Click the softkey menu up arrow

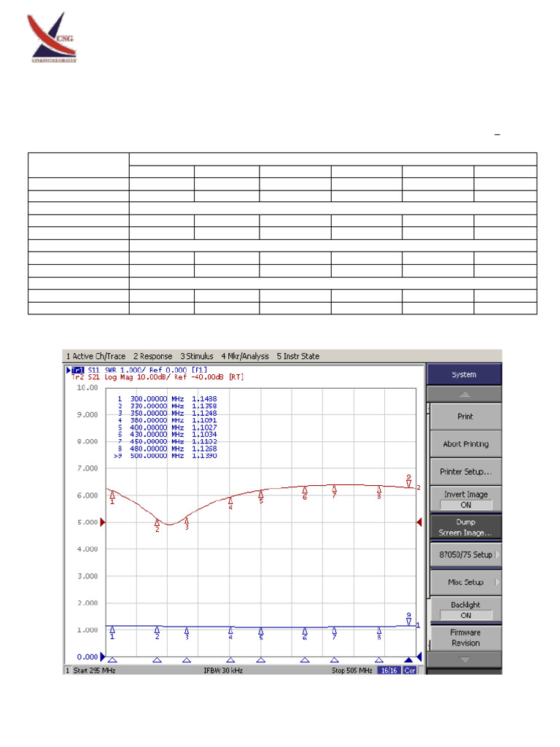click(464, 394)
